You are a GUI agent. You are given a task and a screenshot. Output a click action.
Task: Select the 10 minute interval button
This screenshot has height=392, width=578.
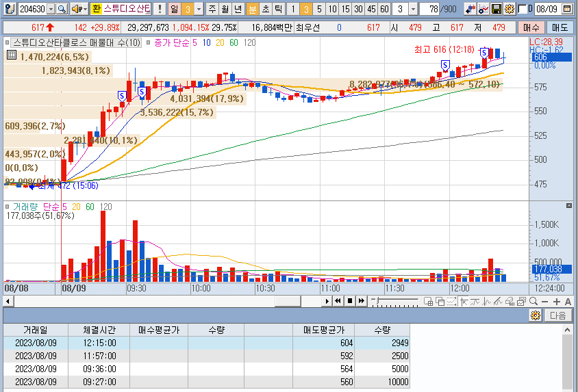[x=333, y=9]
